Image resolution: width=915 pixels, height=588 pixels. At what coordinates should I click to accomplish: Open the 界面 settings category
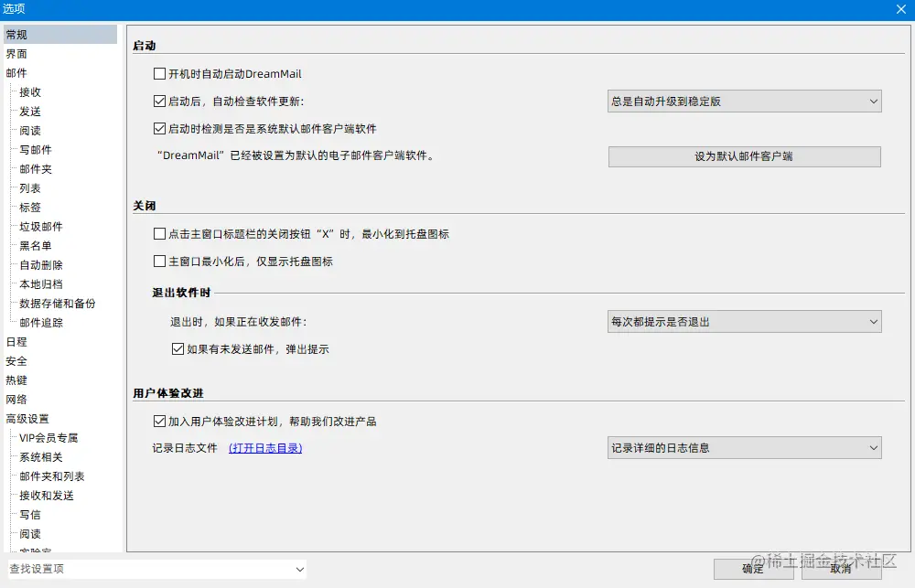tap(16, 54)
